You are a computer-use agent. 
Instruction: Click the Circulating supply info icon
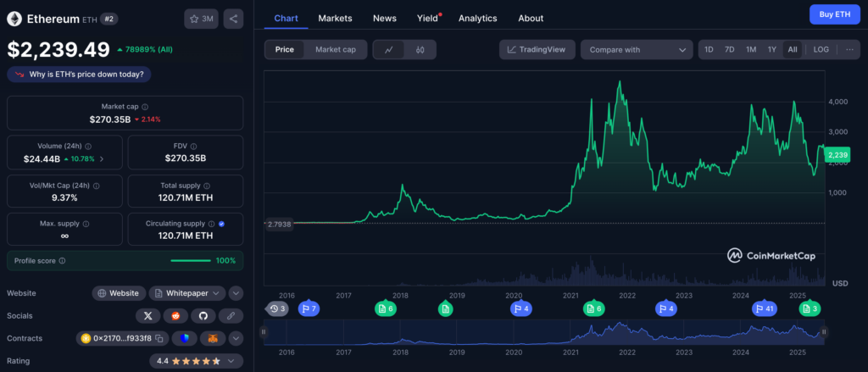click(211, 224)
